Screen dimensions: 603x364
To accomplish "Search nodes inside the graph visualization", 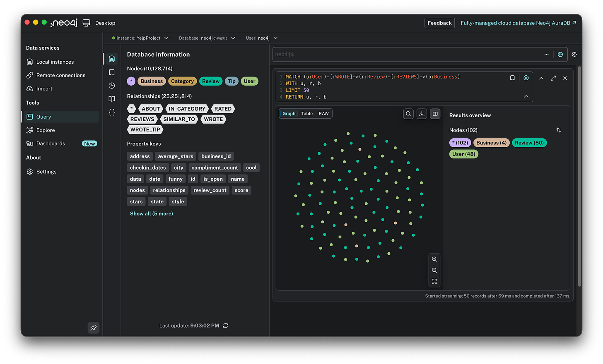I will pos(408,114).
